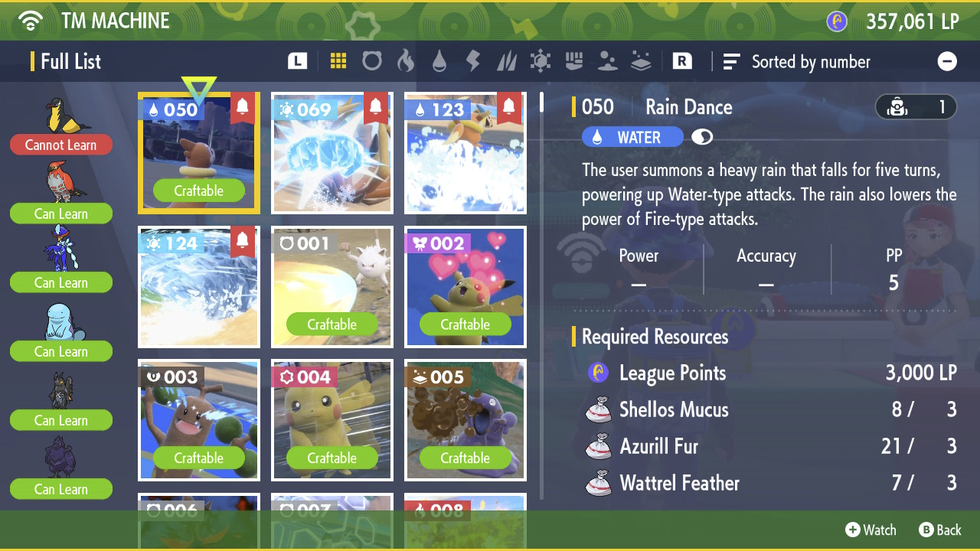
Task: Click the Rain Dance move name
Action: 689,107
